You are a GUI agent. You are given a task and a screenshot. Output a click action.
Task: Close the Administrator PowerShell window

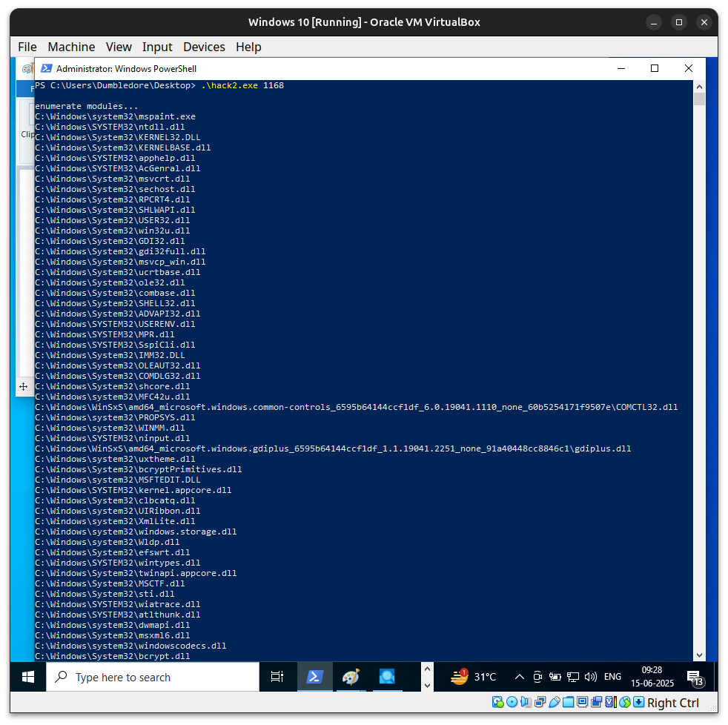pyautogui.click(x=689, y=68)
